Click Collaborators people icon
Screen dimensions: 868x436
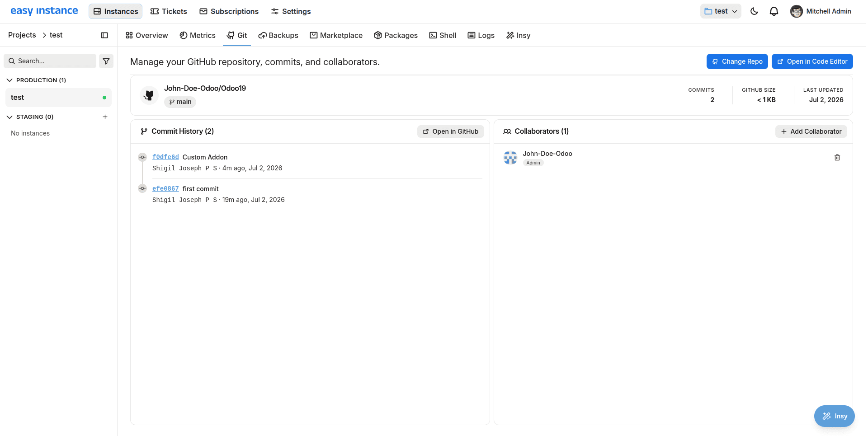[x=507, y=131]
